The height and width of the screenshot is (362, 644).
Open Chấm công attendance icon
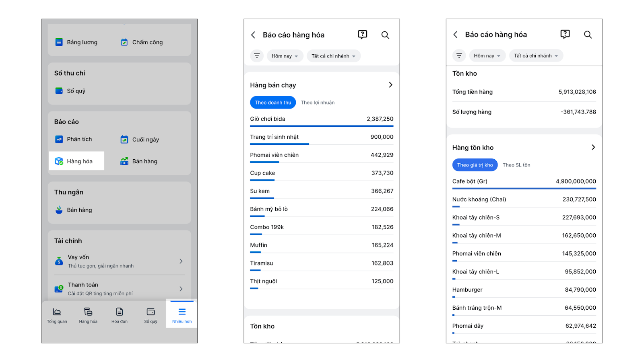click(x=124, y=42)
